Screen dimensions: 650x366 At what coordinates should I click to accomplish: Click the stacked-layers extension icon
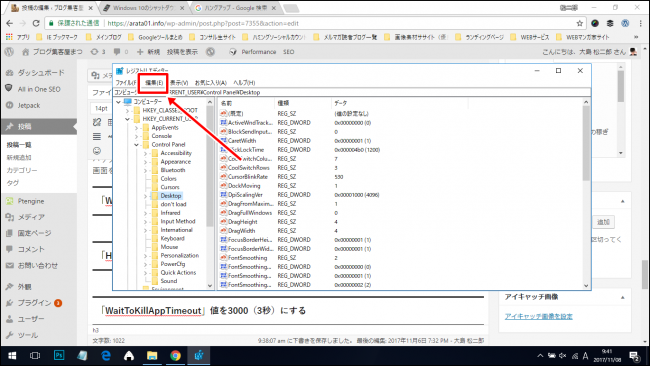(x=610, y=23)
